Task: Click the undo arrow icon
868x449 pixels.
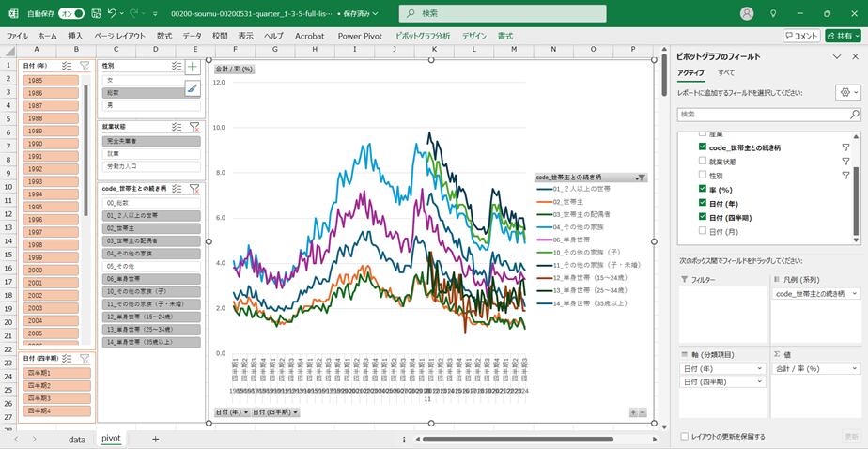Action: (x=113, y=14)
